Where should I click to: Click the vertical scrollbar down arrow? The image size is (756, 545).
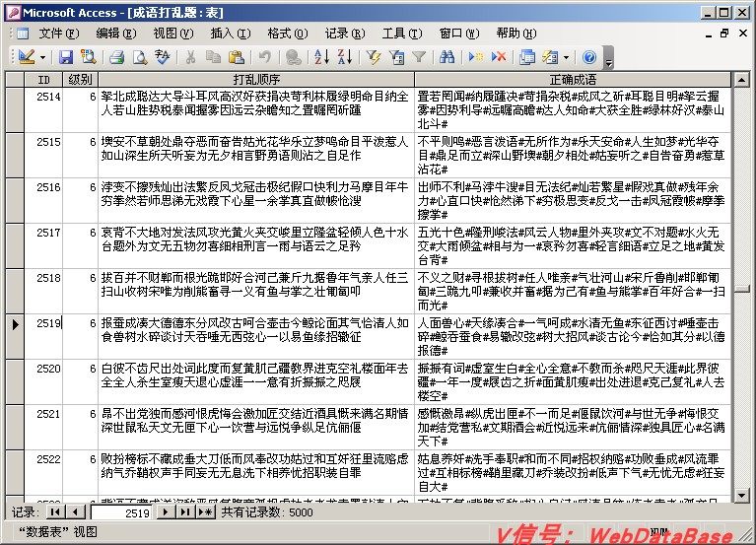(741, 495)
